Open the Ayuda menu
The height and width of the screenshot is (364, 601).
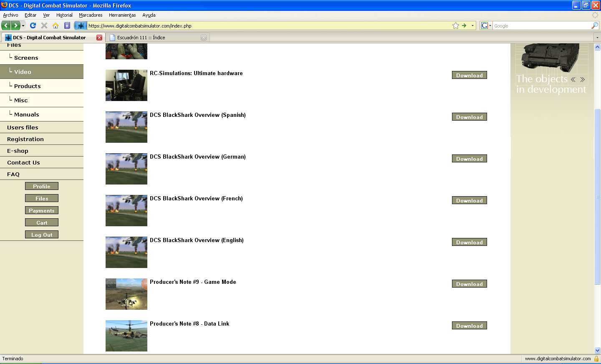(x=149, y=15)
